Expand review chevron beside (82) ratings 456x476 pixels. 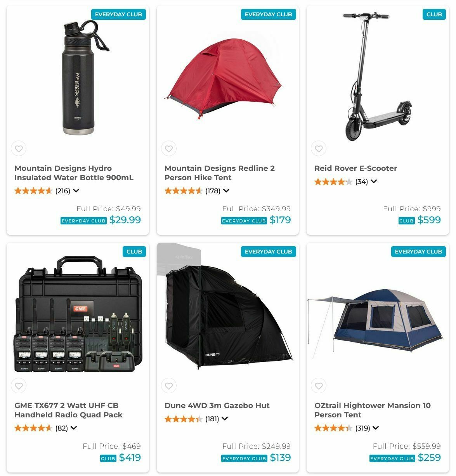click(x=74, y=428)
